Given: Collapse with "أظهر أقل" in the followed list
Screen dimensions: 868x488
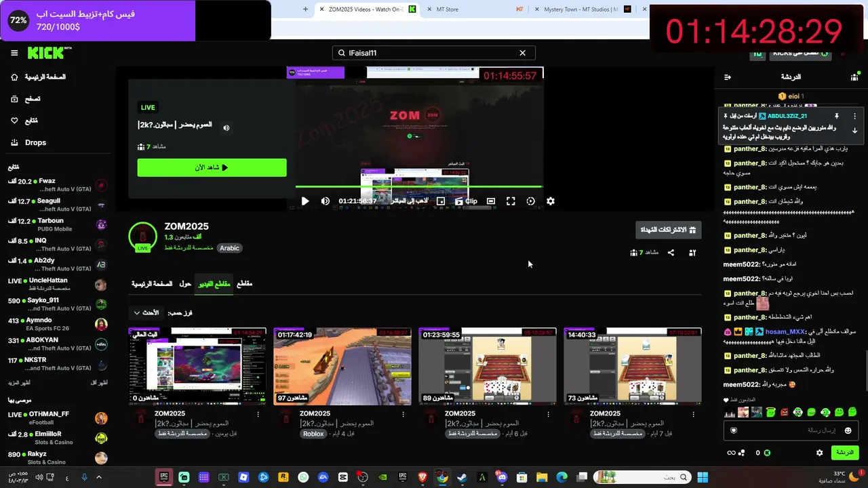Looking at the screenshot, I should [x=100, y=383].
